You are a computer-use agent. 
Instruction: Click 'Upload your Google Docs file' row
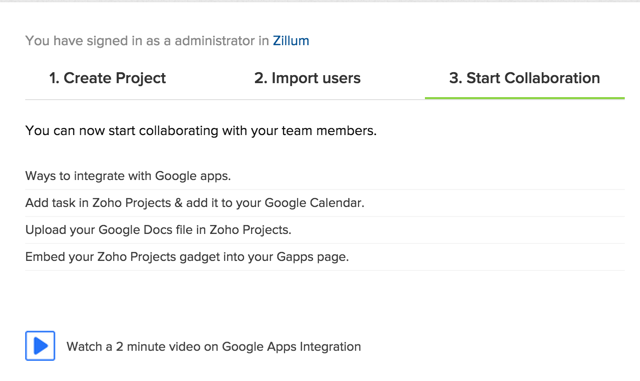coord(325,230)
